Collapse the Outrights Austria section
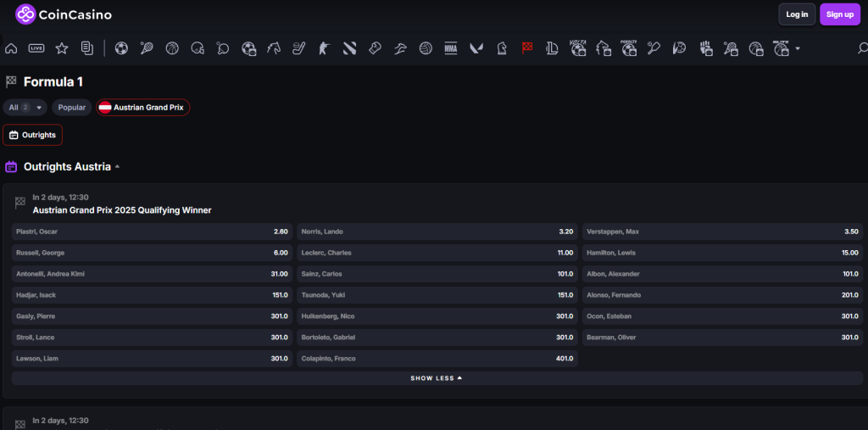The height and width of the screenshot is (430, 868). (x=117, y=167)
